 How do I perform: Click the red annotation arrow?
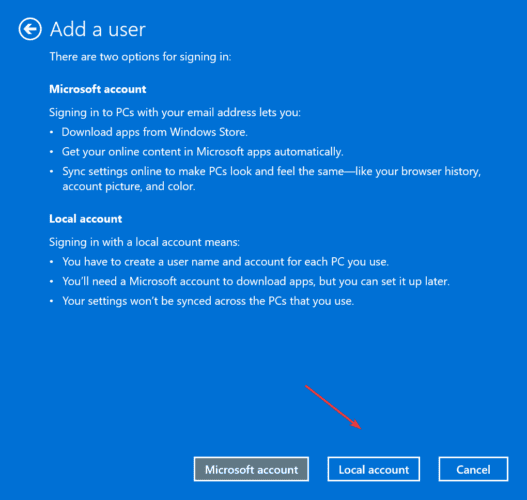click(x=333, y=407)
